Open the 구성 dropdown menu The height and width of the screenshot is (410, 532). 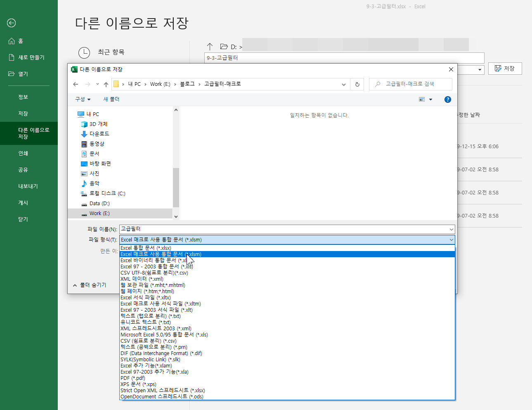[x=83, y=99]
